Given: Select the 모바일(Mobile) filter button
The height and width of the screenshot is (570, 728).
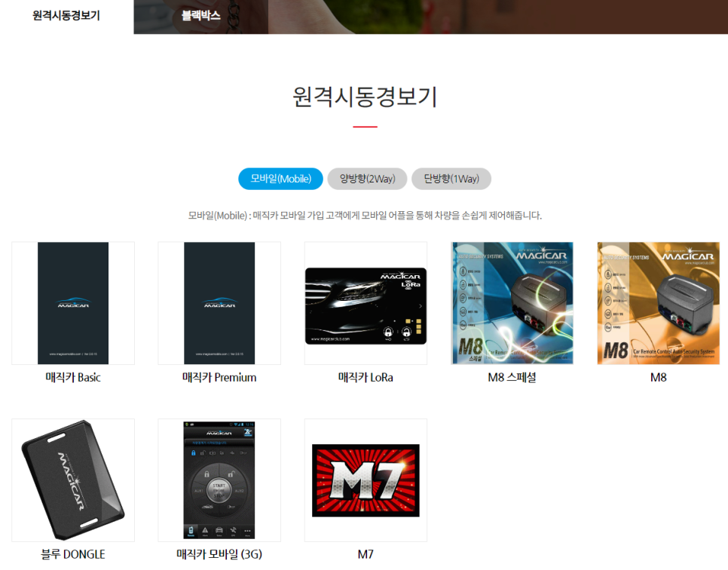Looking at the screenshot, I should 280,179.
